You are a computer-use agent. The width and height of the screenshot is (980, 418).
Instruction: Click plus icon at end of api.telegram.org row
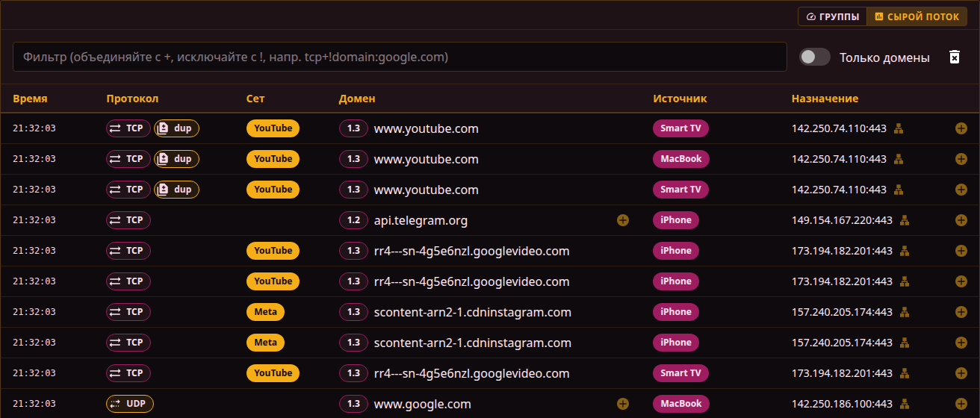[x=961, y=220]
